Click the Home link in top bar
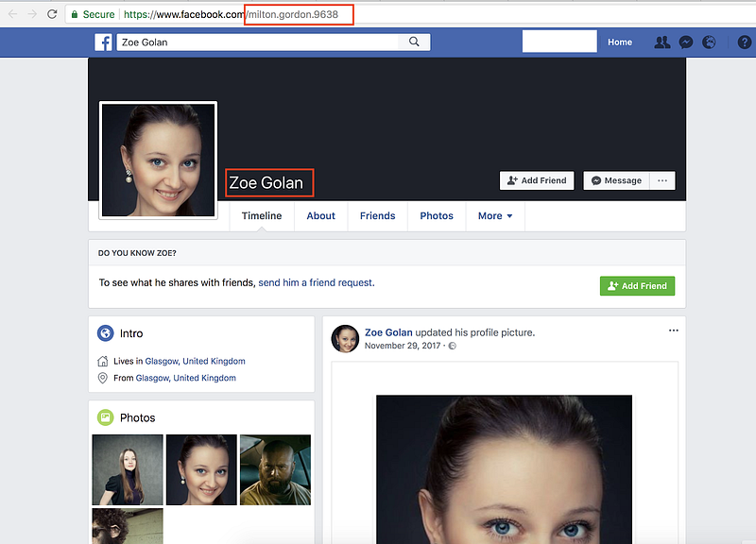756x544 pixels. click(620, 42)
